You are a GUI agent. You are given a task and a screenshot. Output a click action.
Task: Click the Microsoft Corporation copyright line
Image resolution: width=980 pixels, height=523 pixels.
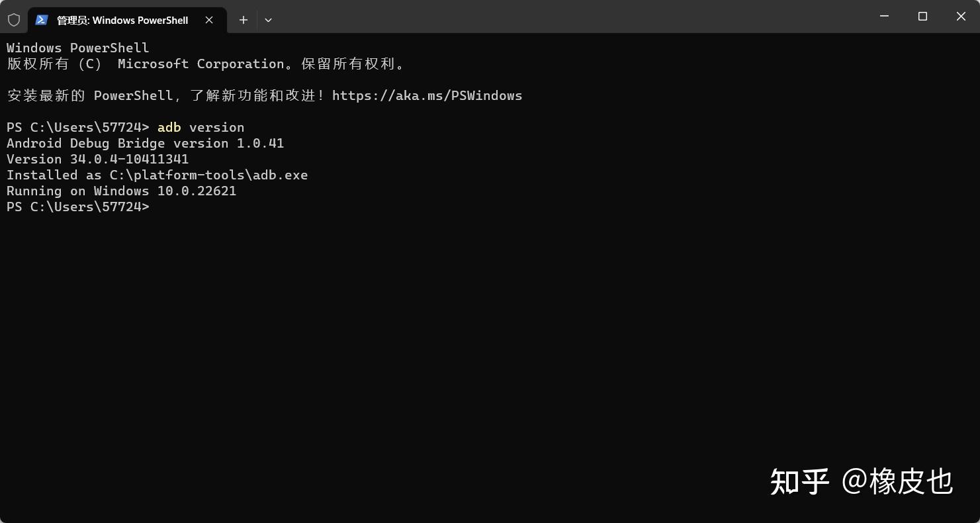(x=206, y=64)
